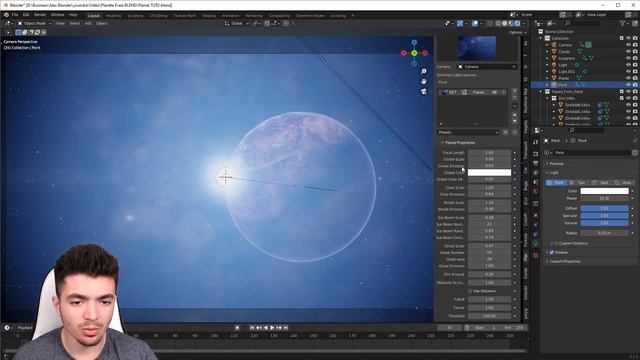Open the green Object Data properties tab

click(536, 244)
